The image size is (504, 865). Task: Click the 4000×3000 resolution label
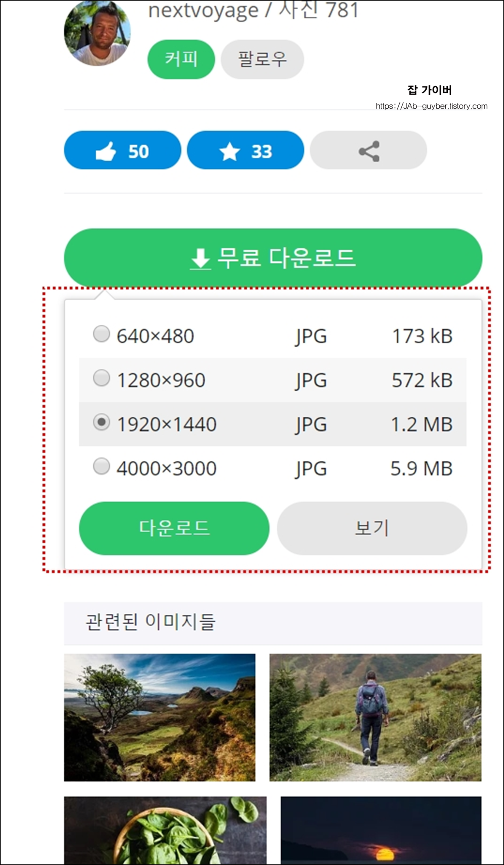pos(167,469)
